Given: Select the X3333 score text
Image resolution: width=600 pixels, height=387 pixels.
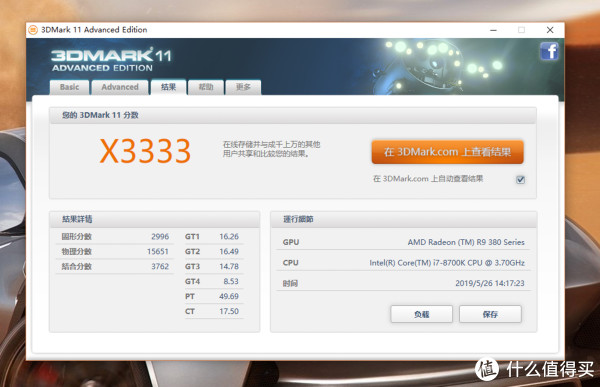Looking at the screenshot, I should tap(145, 151).
